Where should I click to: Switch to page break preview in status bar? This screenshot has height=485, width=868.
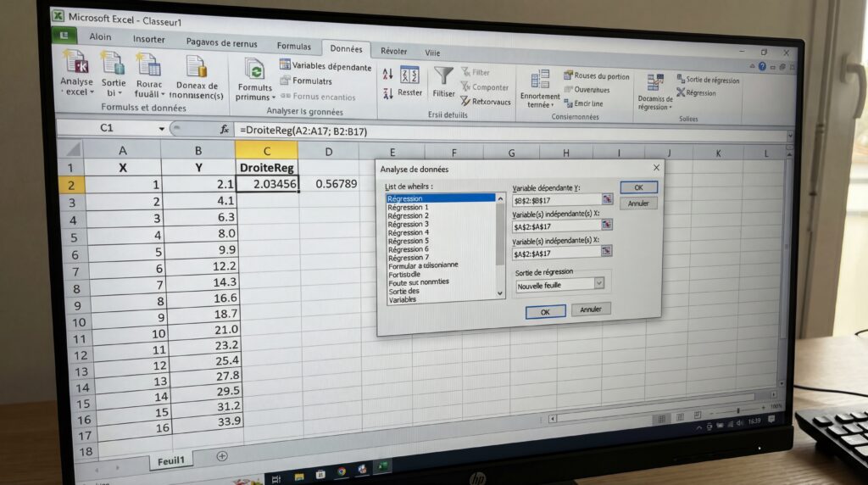(x=698, y=415)
